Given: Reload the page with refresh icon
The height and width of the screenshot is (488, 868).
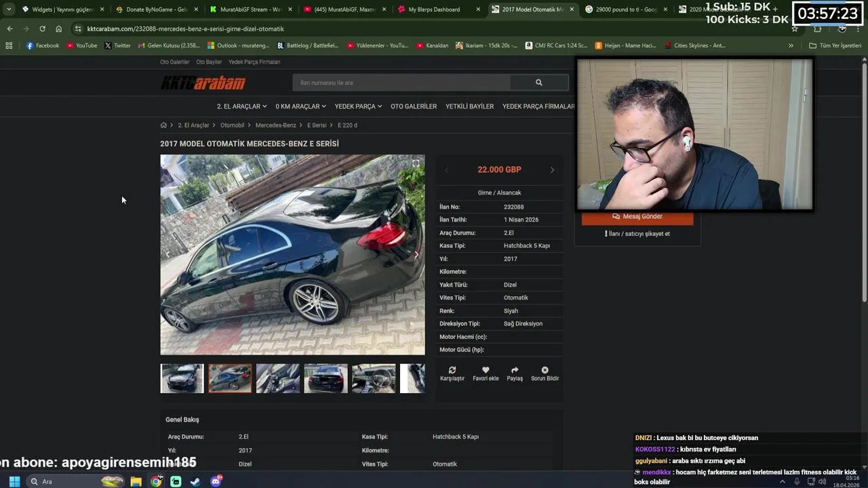Looking at the screenshot, I should coord(42,28).
